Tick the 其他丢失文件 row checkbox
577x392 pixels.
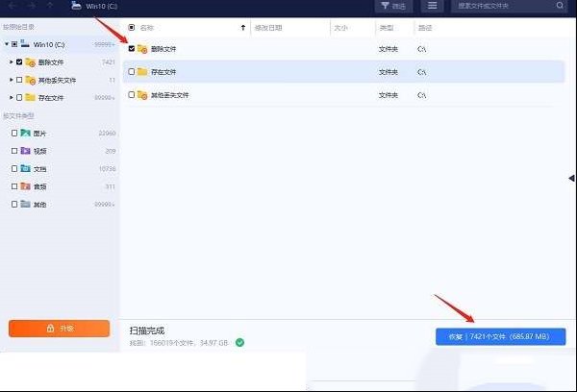[x=132, y=95]
